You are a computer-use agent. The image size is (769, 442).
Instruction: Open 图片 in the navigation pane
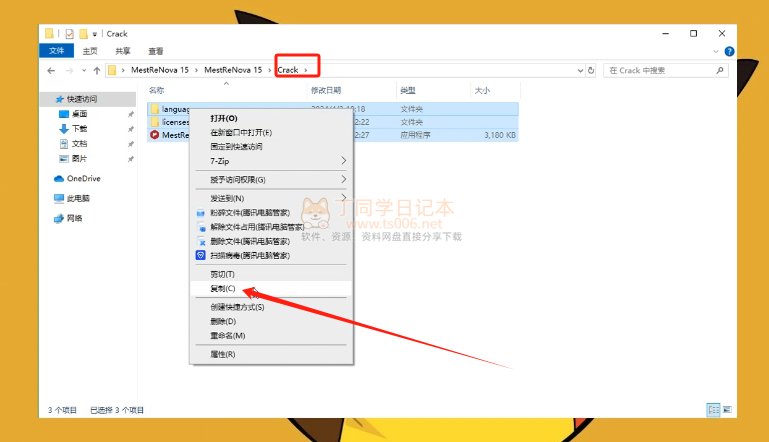tap(79, 158)
